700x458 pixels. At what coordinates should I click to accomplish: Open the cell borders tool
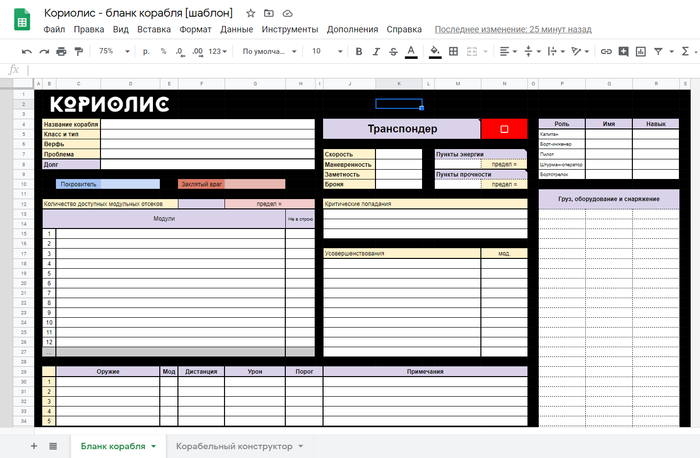tap(453, 51)
